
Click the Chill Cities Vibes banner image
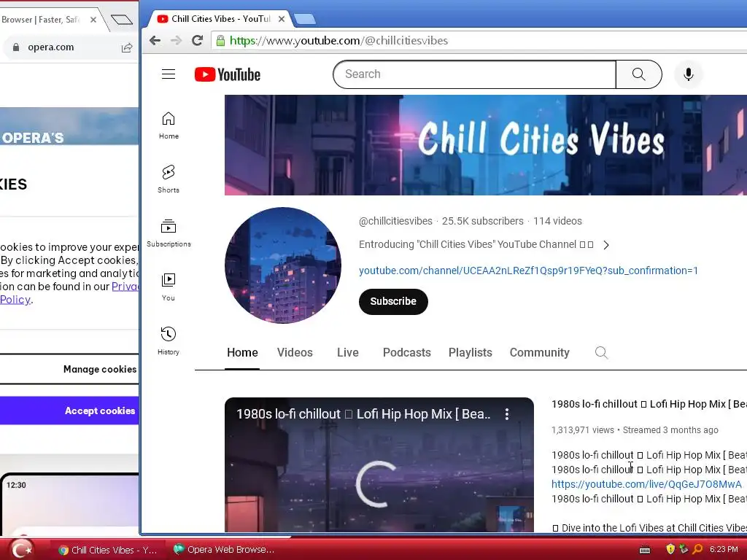(x=485, y=145)
